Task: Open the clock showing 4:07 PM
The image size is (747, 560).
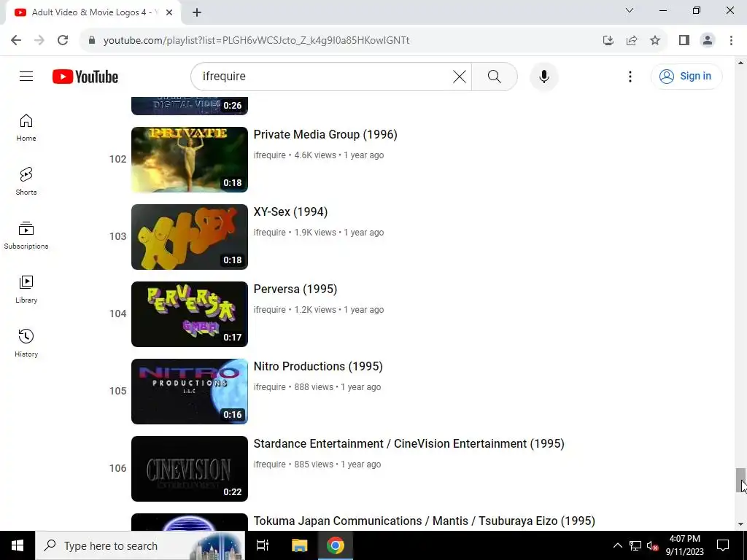Action: [684, 545]
